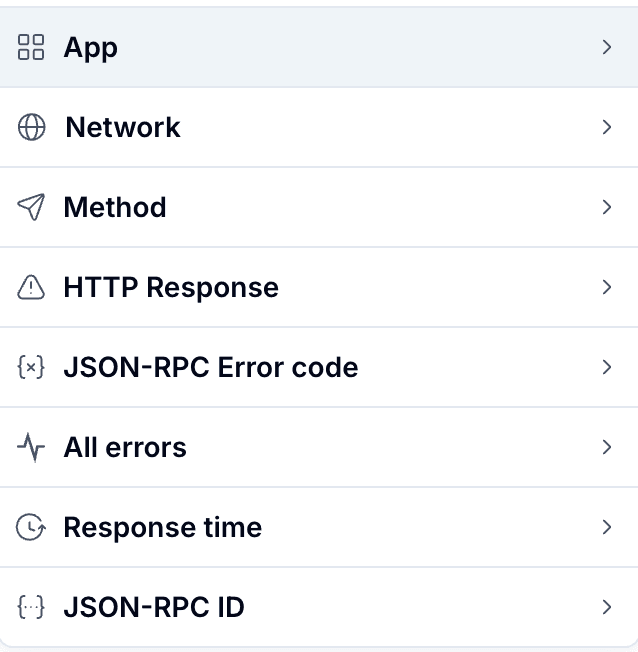
Task: Select the Method filter option
Action: (115, 207)
